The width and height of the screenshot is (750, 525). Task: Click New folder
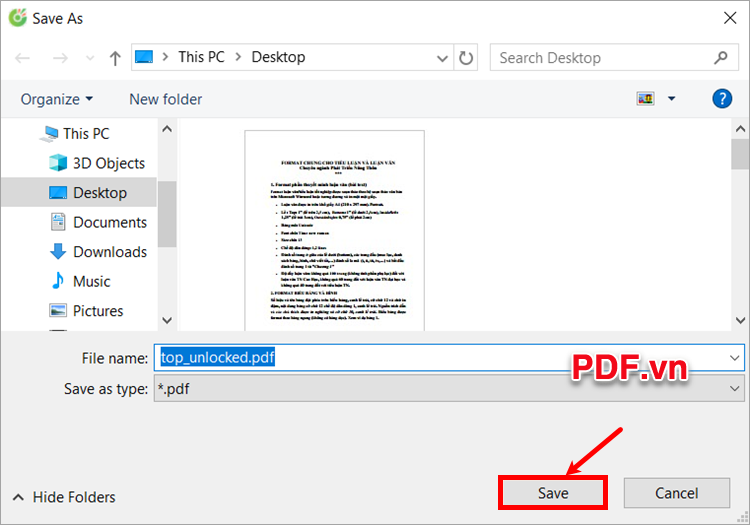[165, 99]
